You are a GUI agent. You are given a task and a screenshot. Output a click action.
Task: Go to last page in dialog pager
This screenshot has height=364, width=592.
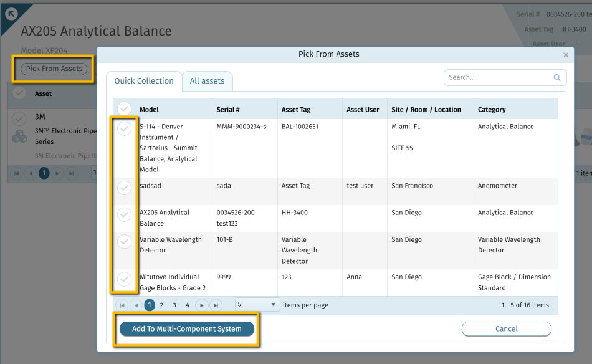216,305
